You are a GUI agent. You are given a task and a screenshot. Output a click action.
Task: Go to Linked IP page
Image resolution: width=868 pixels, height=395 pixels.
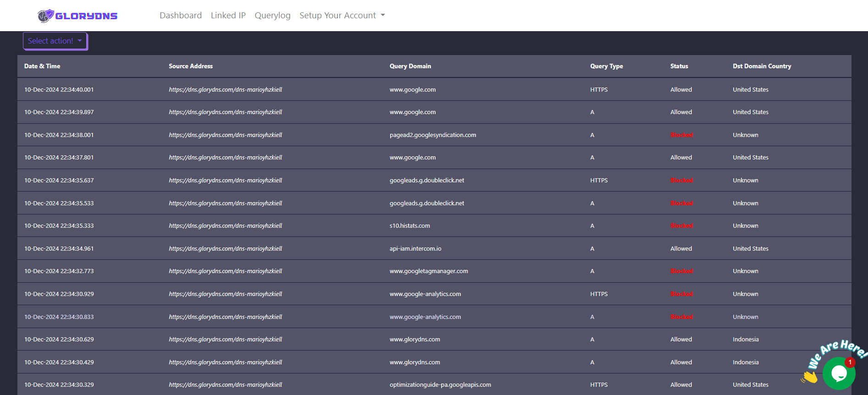(228, 16)
